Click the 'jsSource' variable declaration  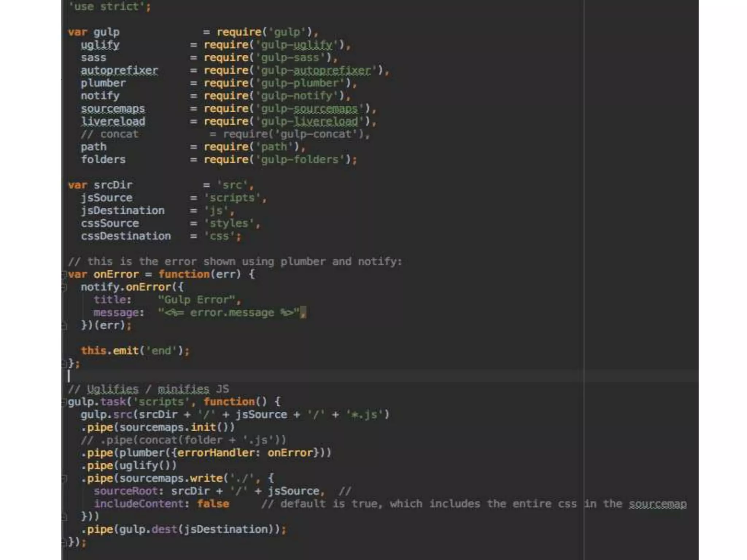click(107, 198)
